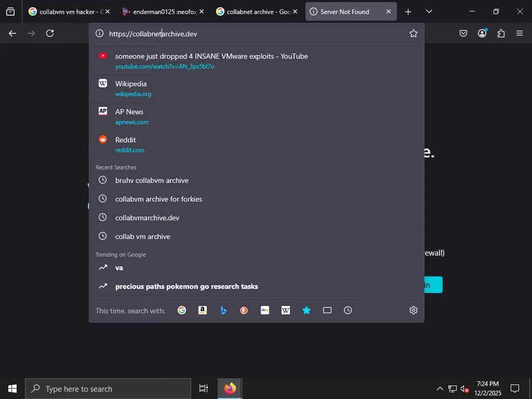Viewport: 532px width, 399px height.
Task: Open Firefox View icon at tab bar start
Action: [x=10, y=11]
